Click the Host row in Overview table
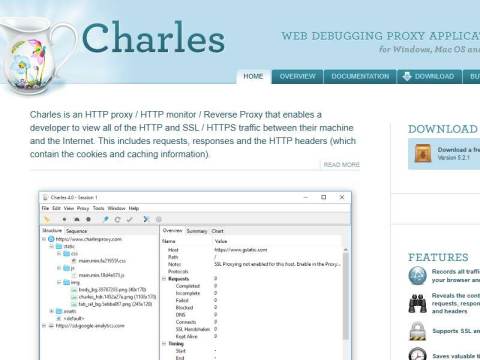 tap(252, 250)
